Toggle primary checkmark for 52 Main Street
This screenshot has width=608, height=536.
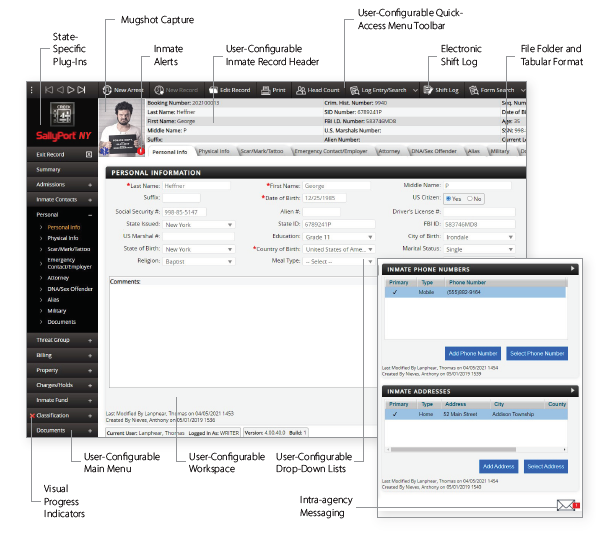click(x=395, y=414)
